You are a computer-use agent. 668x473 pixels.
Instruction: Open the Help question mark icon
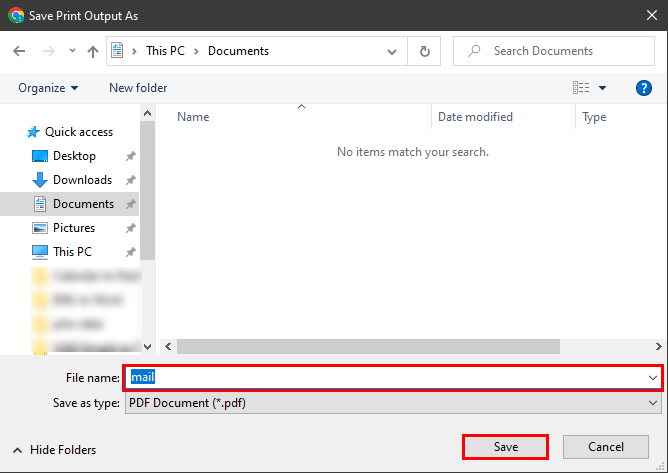(x=644, y=88)
